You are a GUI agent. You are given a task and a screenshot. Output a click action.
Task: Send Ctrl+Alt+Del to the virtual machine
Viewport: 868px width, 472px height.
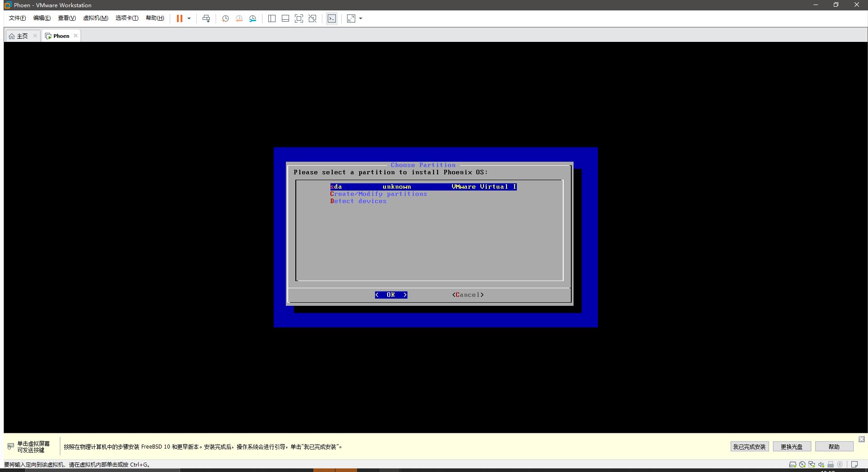click(x=206, y=18)
